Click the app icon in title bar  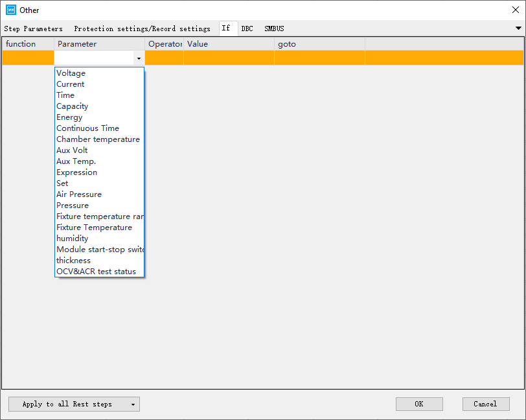tap(10, 10)
